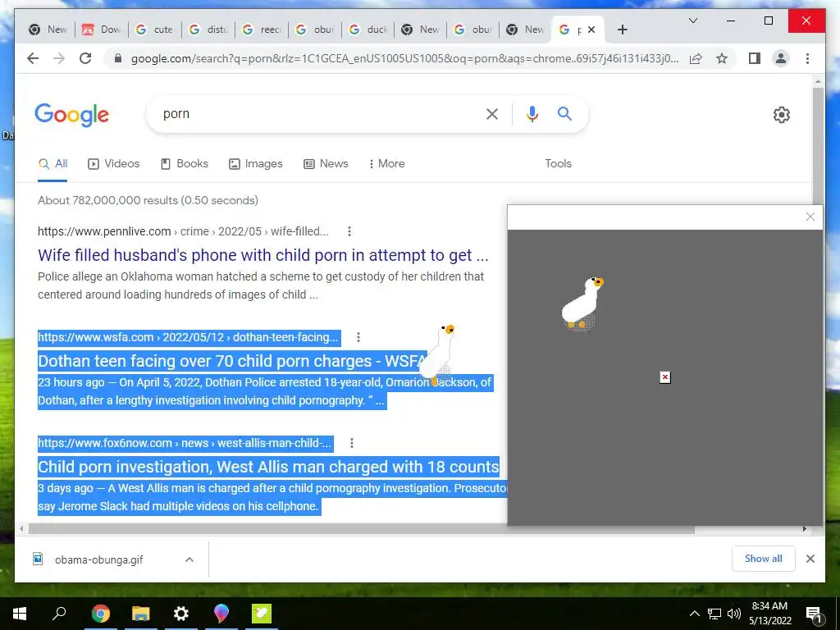Open the fox6now.com West Allis headline
The image size is (840, 630).
click(268, 467)
